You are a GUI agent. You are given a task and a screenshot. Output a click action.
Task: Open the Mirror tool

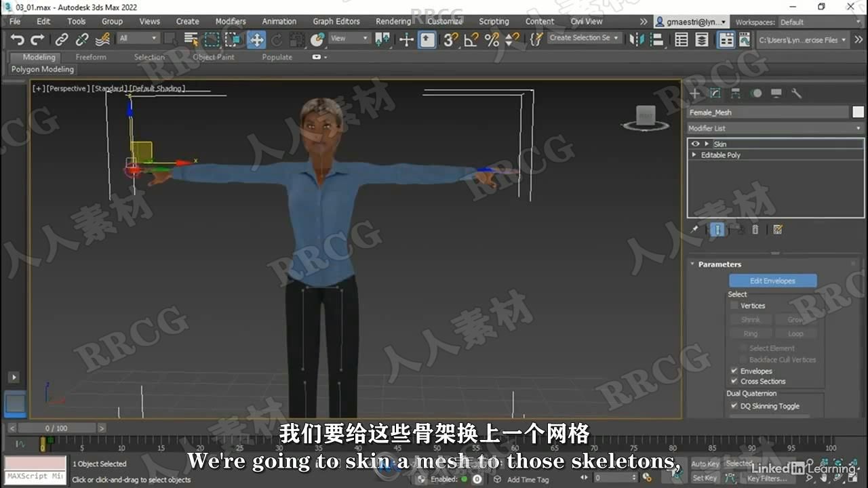coord(636,39)
